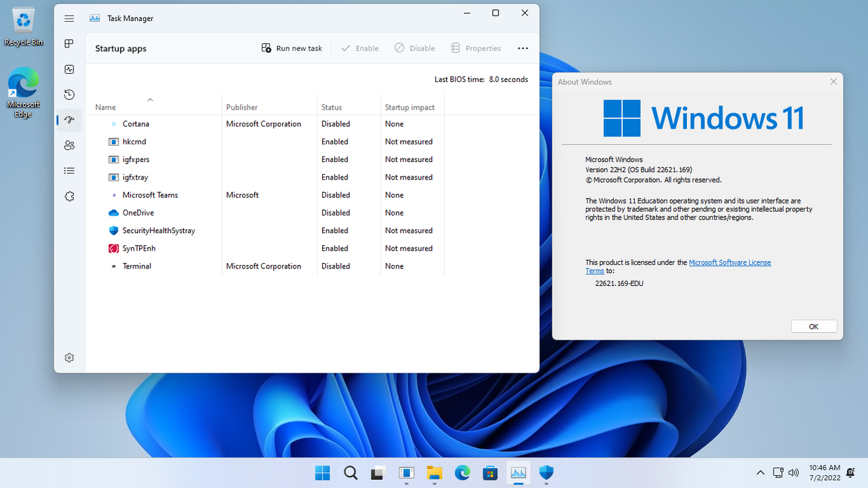
Task: Open the volume tray icon
Action: [x=793, y=473]
